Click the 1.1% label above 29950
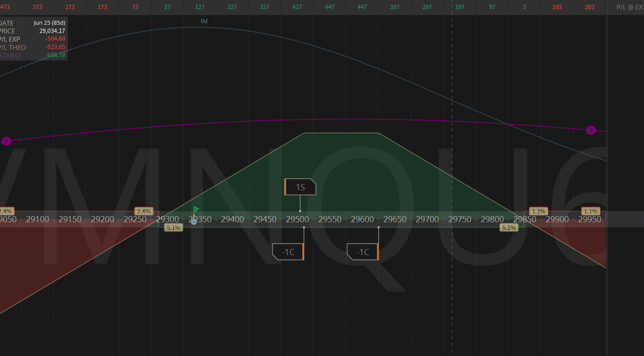644x356 pixels. [591, 211]
